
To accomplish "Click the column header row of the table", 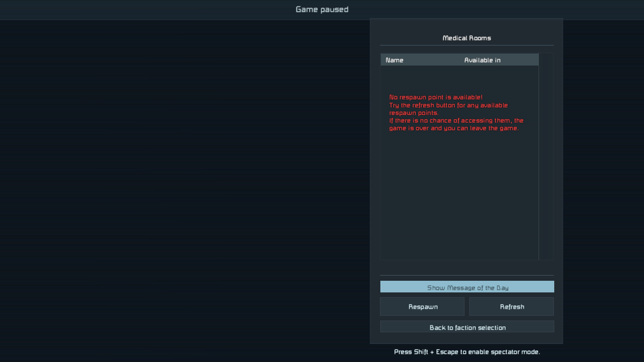I will 460,60.
